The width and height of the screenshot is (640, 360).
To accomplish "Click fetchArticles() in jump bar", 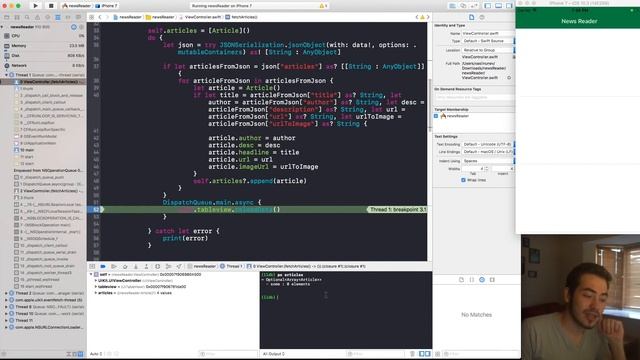I will click(241, 17).
